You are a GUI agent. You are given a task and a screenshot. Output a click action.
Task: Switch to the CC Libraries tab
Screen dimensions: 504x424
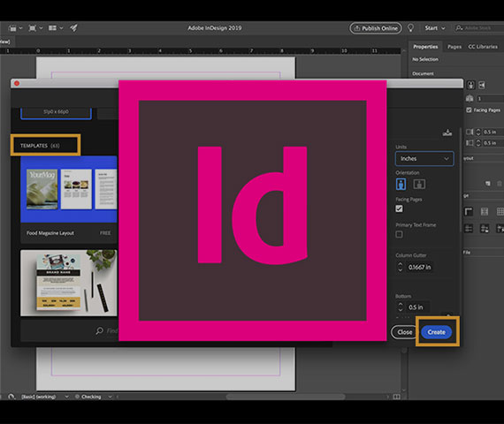pos(483,47)
